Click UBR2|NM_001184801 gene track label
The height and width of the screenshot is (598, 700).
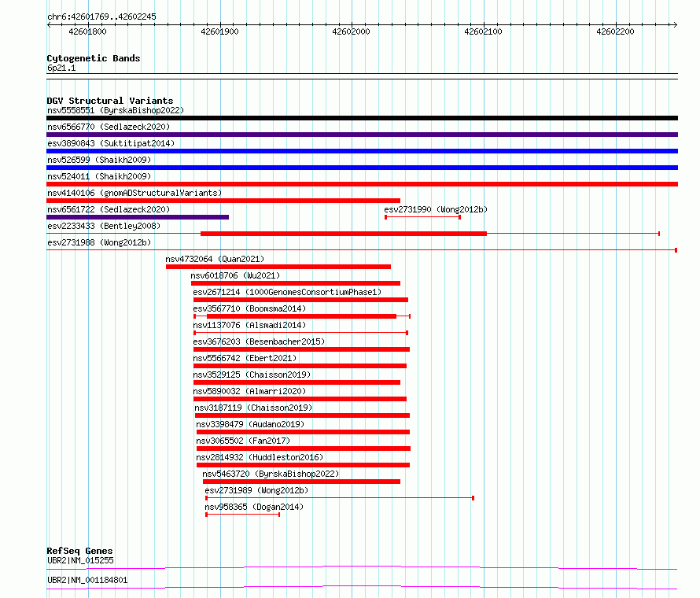tap(87, 580)
